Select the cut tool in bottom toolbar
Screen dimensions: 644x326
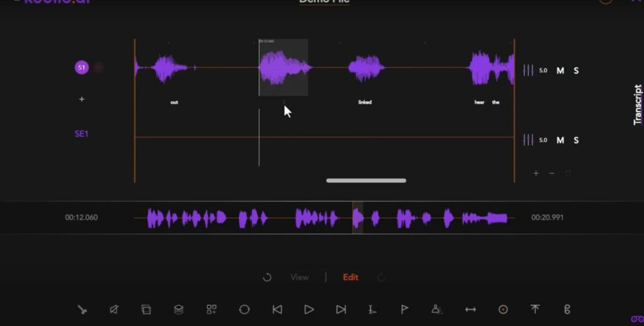coord(82,309)
